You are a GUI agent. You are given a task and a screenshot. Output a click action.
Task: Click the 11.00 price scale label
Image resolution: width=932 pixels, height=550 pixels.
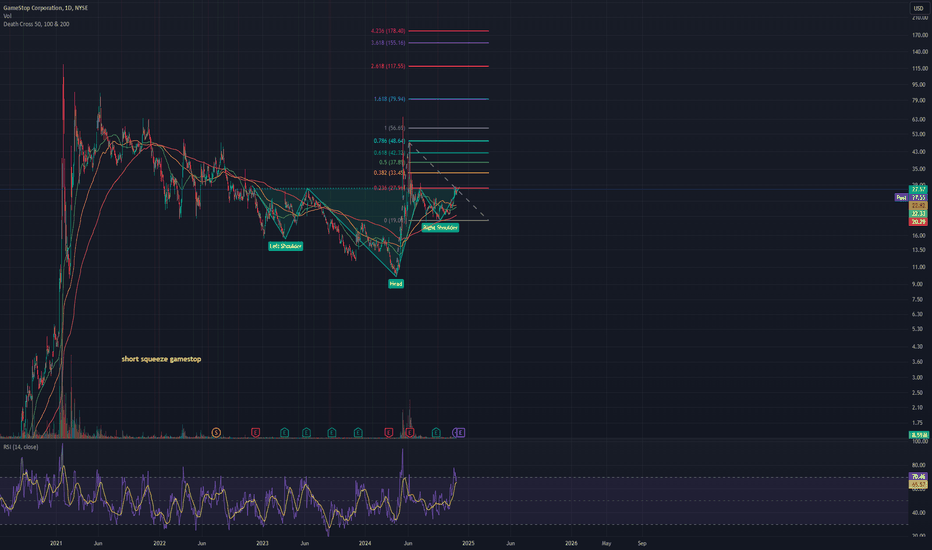pos(920,267)
